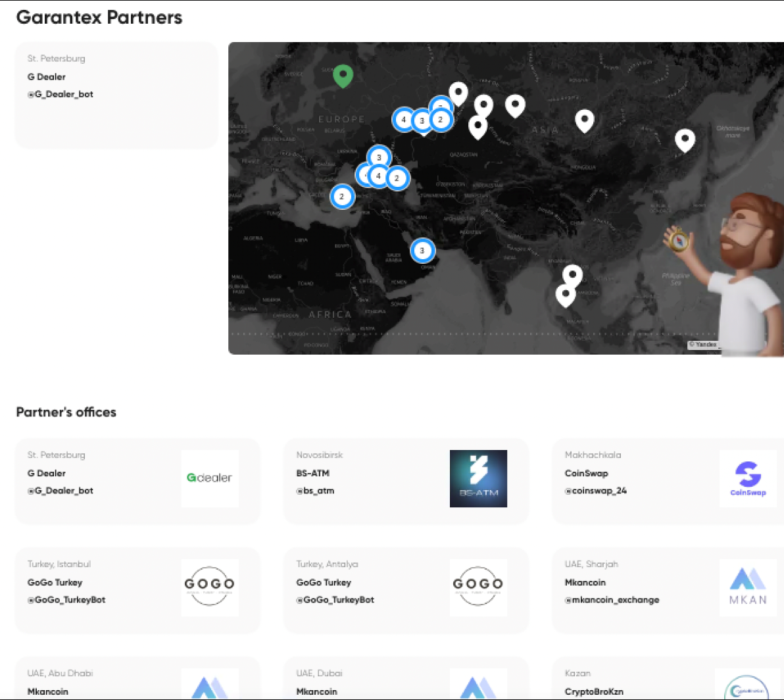The image size is (784, 700).
Task: Follow the @coinswap_24 link
Action: point(595,491)
